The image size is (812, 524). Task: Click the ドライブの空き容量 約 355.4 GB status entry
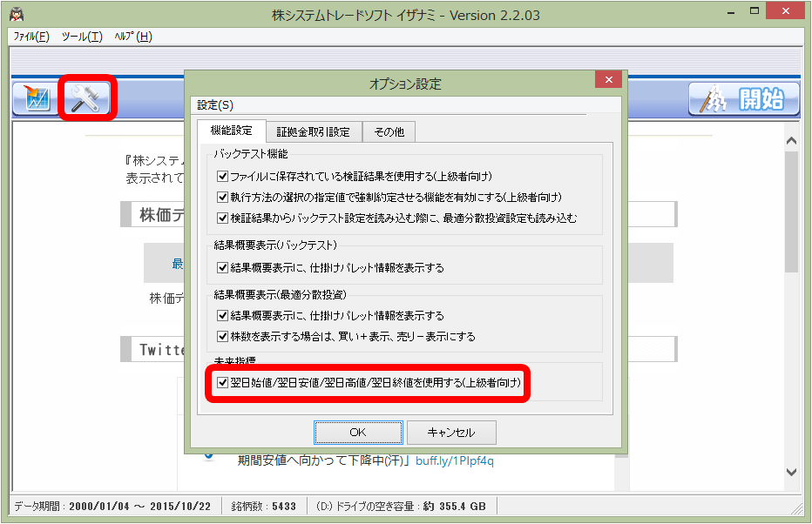401,507
